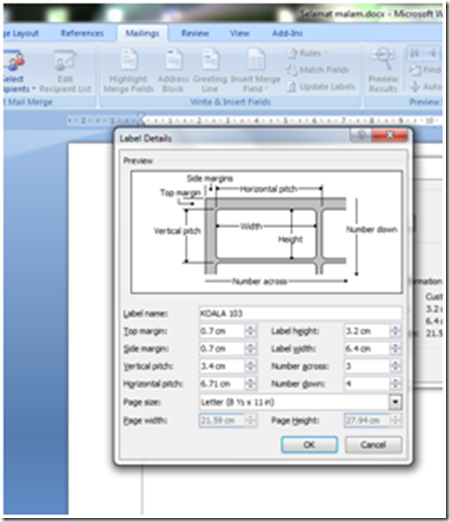Click the Label Details title bar
The image size is (450, 522).
[x=233, y=138]
